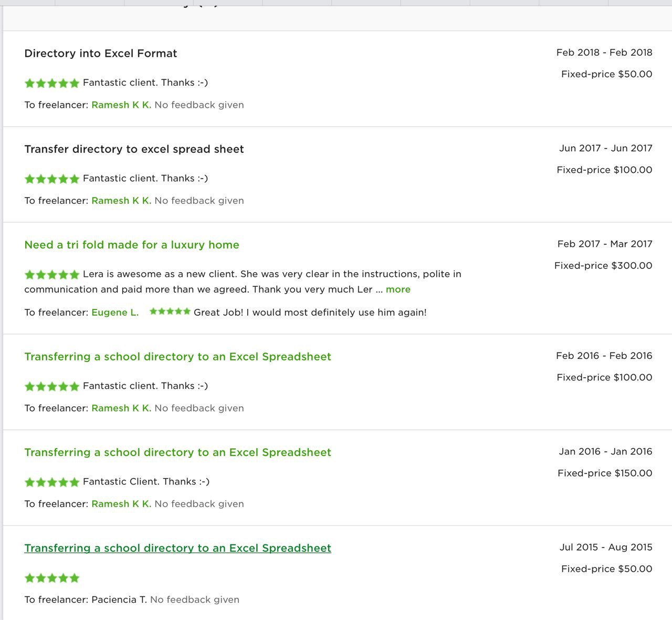Click the stars for the Feb 2016 school directory job
Screen dimensions: 672x620
tap(51, 386)
